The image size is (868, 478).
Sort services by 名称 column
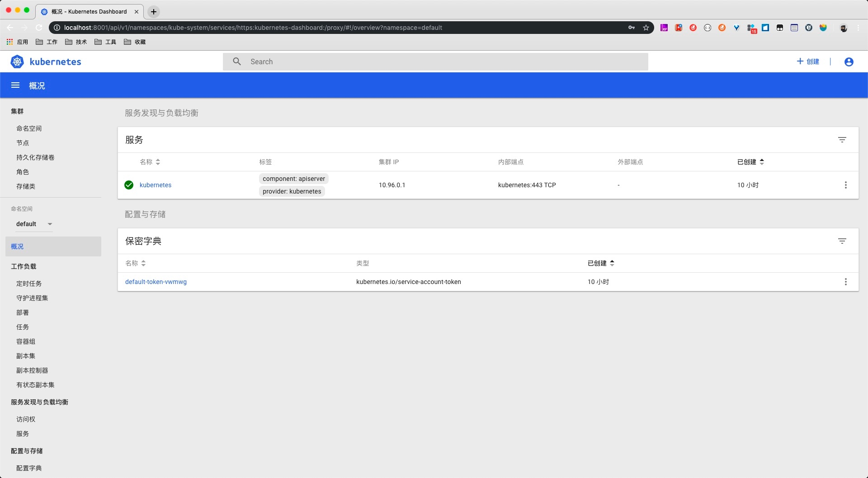[150, 162]
